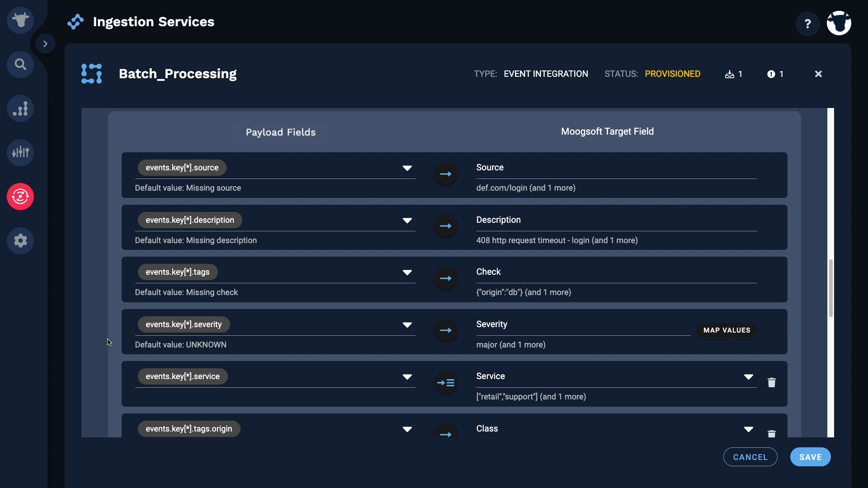The image size is (868, 488).
Task: Select the events.key[*].tags chip
Action: tap(178, 272)
